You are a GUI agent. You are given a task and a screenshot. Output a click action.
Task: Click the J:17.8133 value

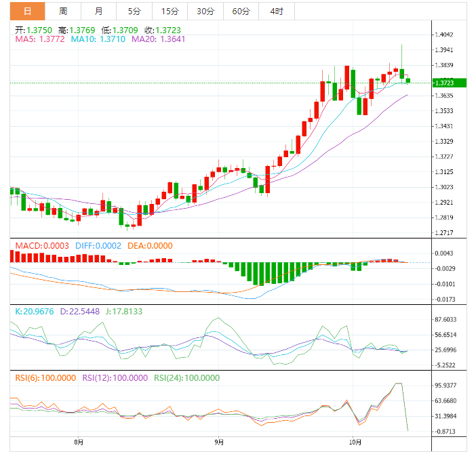coord(124,311)
